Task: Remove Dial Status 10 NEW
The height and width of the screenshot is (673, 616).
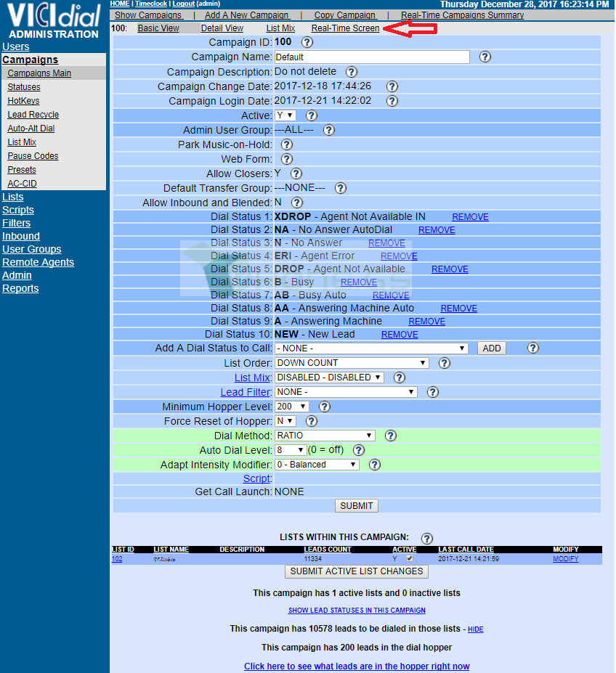Action: tap(400, 335)
